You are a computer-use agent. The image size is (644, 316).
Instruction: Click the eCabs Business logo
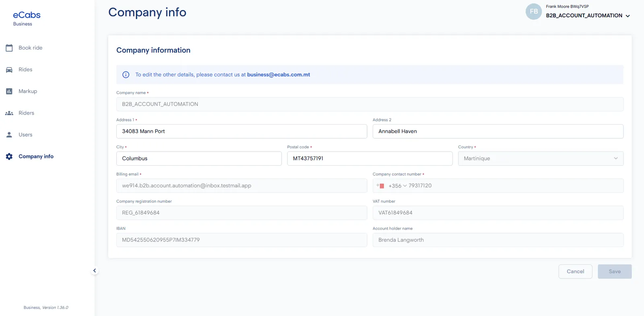tap(27, 19)
